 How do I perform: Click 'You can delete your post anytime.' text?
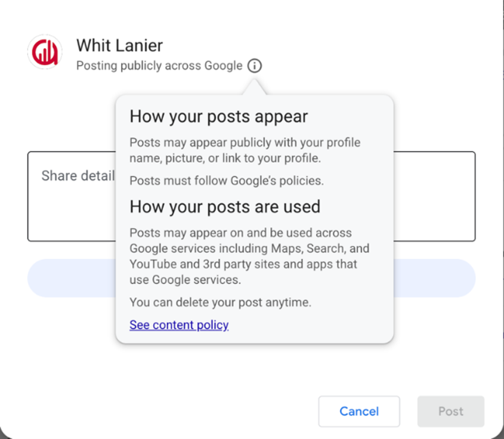pos(221,302)
